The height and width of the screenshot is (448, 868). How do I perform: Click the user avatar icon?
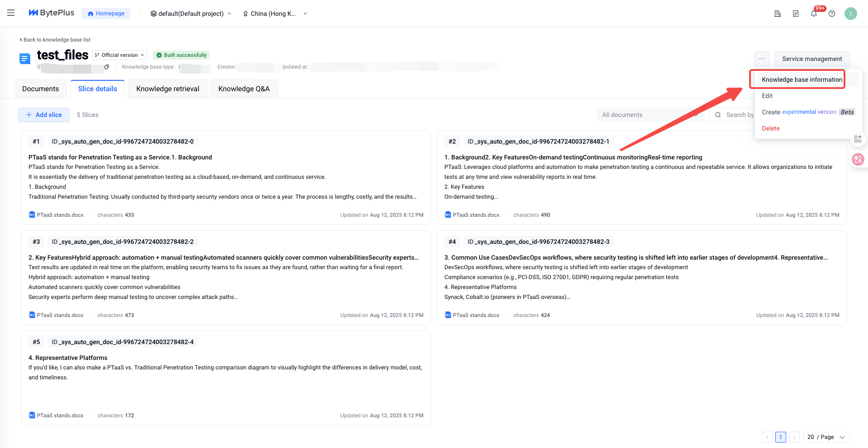(x=850, y=14)
